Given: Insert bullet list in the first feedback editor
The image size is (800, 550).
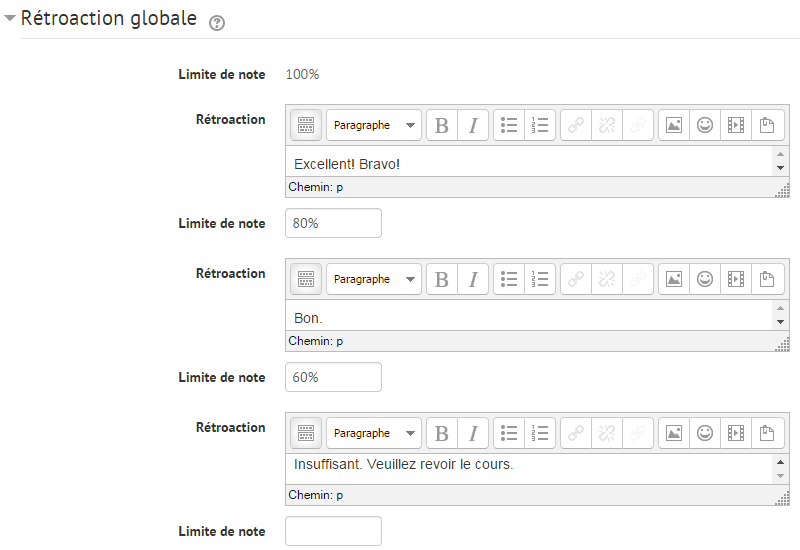Looking at the screenshot, I should point(509,125).
